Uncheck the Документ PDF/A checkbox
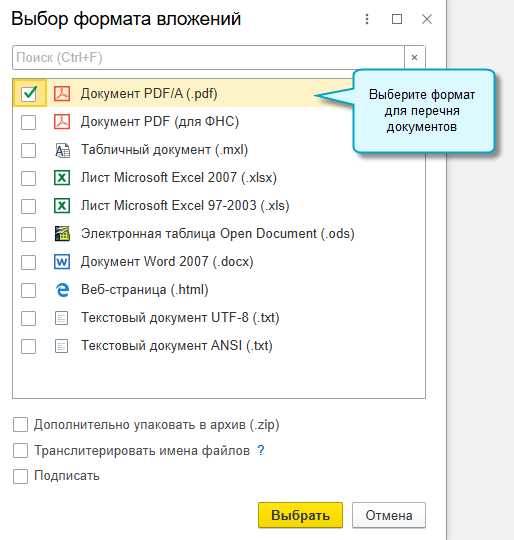Screen dimensions: 514x540 (x=29, y=93)
